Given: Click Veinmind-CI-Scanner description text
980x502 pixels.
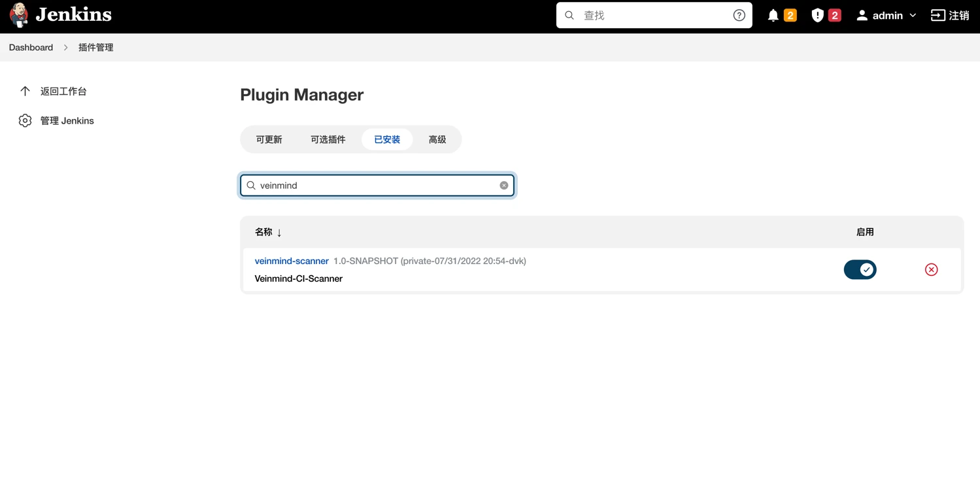Looking at the screenshot, I should (x=299, y=278).
